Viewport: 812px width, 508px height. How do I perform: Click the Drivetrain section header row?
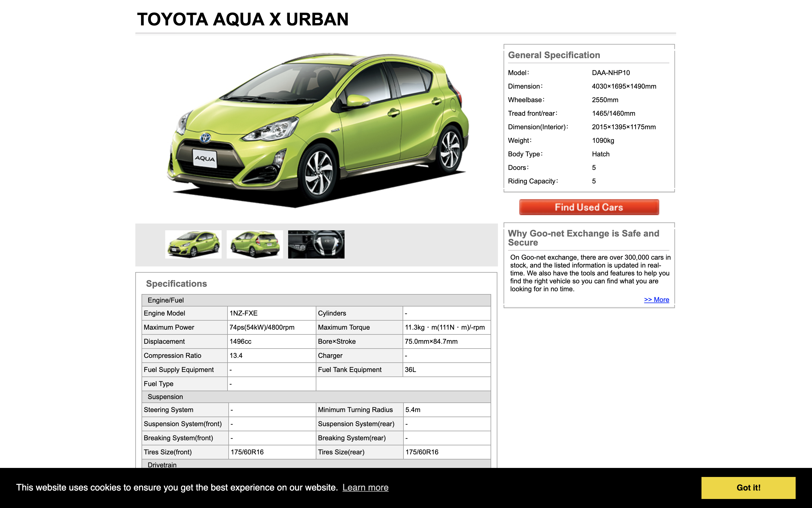click(316, 464)
